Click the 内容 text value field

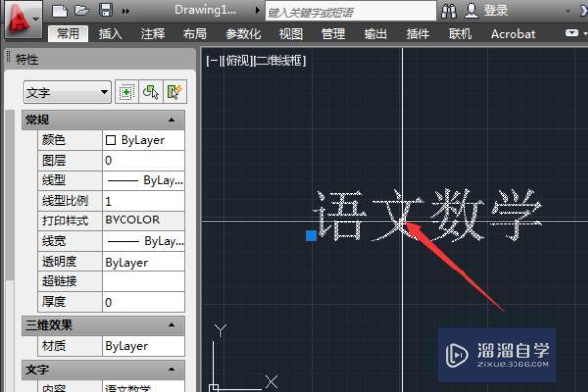144,387
